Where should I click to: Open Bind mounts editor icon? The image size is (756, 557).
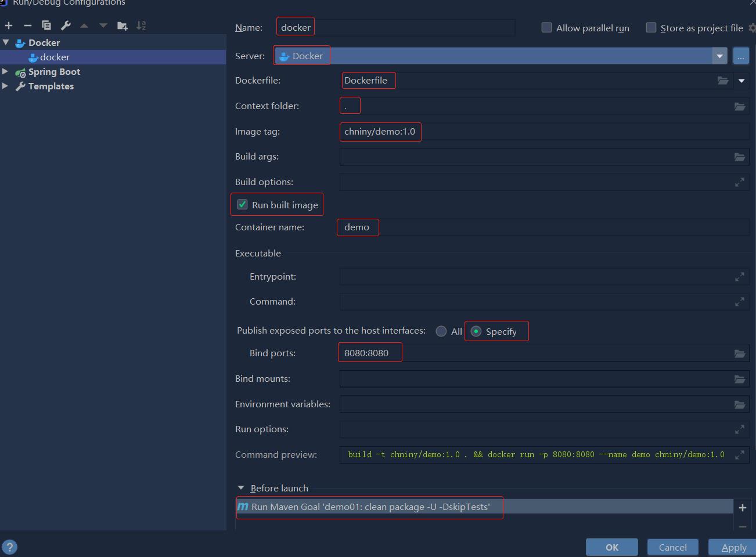coord(740,379)
